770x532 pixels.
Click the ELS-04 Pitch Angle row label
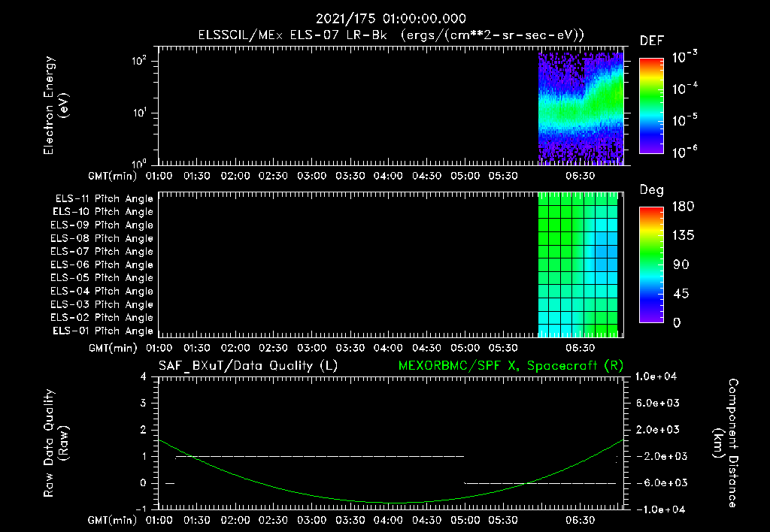pos(102,291)
